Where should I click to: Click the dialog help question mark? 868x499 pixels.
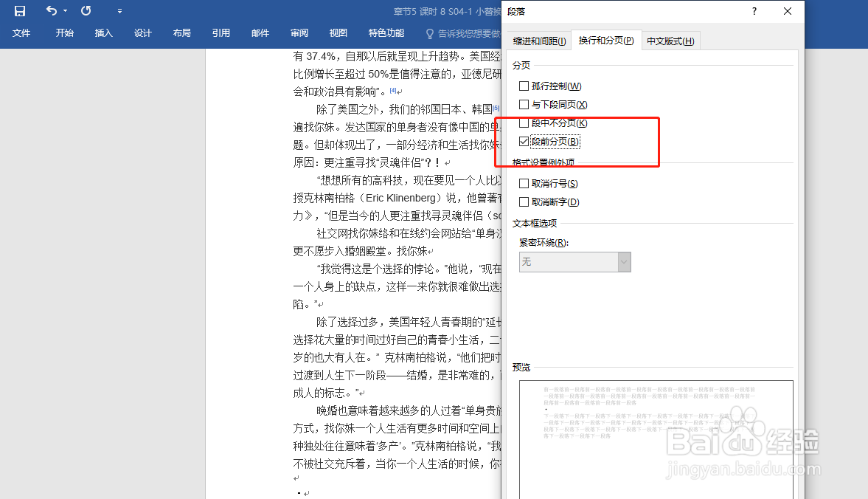(x=754, y=11)
